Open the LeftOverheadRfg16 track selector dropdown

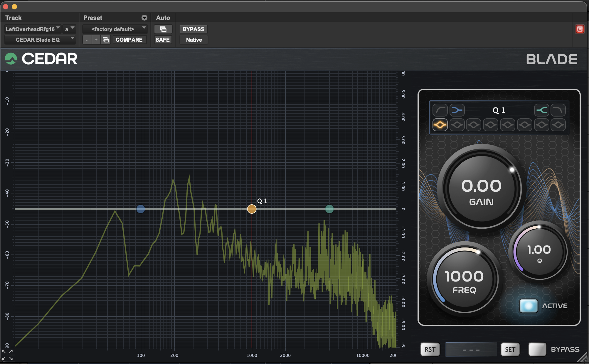click(x=33, y=29)
